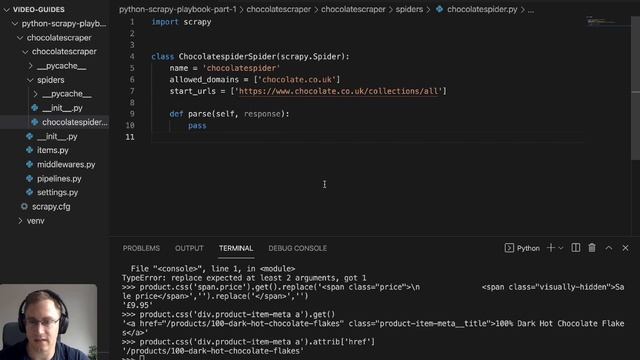Image resolution: width=640 pixels, height=360 pixels.
Task: Click spiders breadcrumb
Action: coord(409,9)
